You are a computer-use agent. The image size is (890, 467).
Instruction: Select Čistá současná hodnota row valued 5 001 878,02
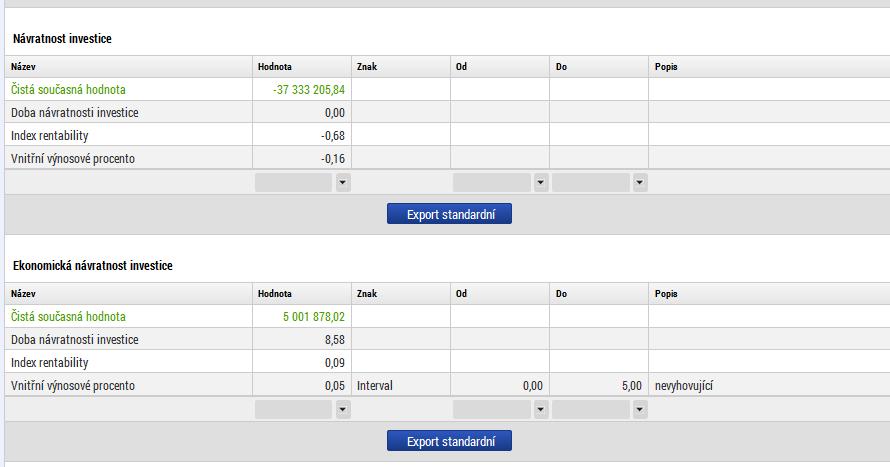(447, 317)
